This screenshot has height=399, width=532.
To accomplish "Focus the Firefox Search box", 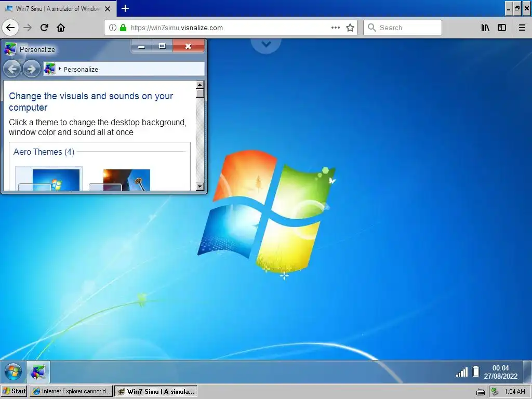I will (403, 28).
